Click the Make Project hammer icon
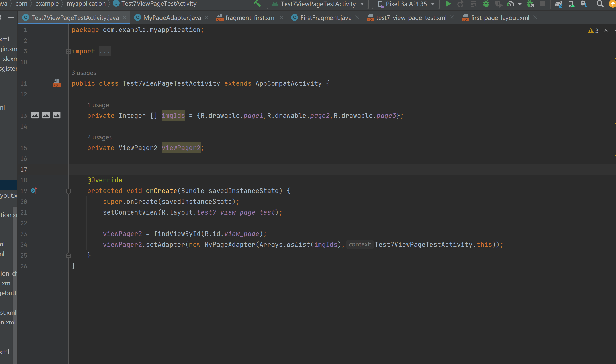The image size is (616, 364). pos(257,4)
